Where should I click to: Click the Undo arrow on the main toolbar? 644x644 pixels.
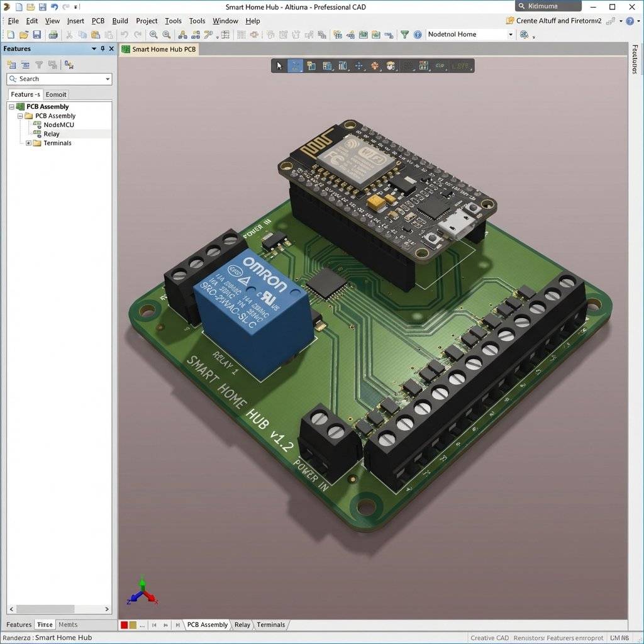(x=124, y=35)
